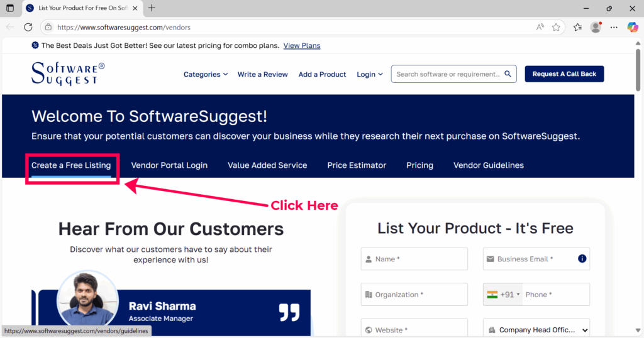Switch to Vendor Portal Login tab
Viewport: 644px width, 338px height.
point(169,165)
